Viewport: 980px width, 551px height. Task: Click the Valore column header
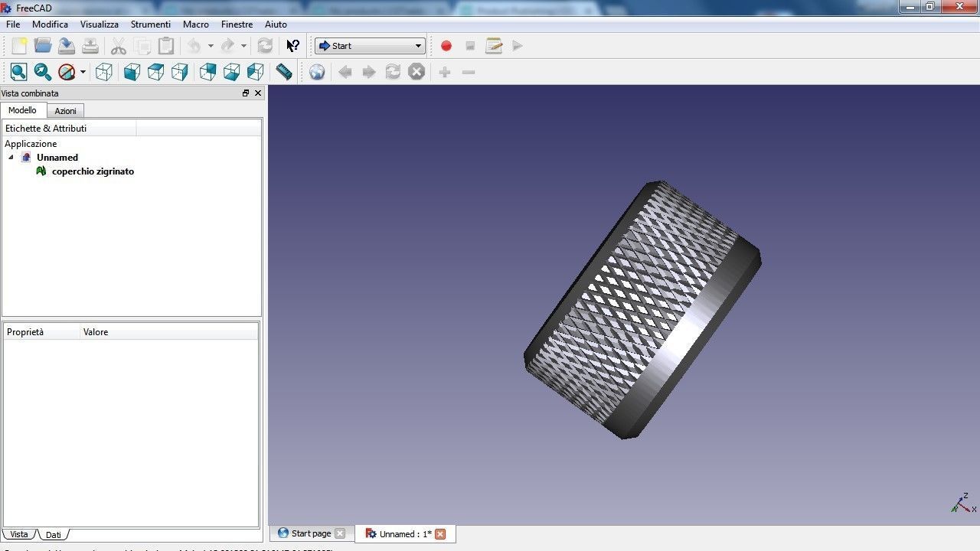click(169, 332)
